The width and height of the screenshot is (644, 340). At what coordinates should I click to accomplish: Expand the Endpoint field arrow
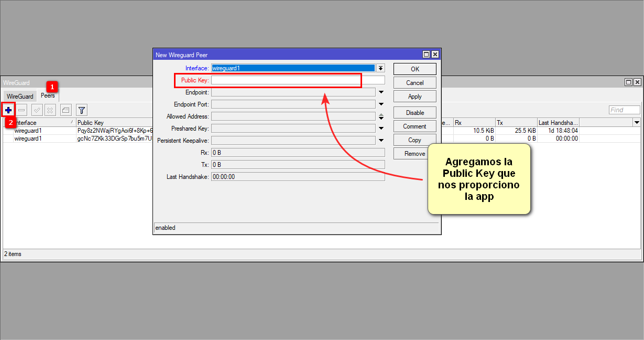pos(381,92)
